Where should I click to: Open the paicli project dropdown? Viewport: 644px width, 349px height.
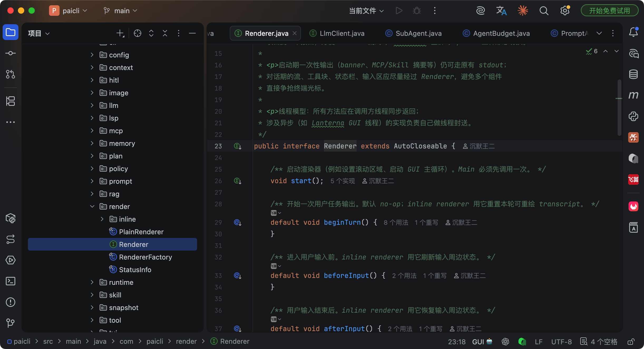68,11
